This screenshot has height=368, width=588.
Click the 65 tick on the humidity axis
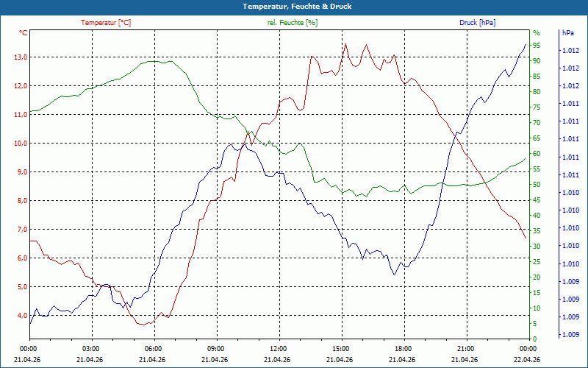[x=537, y=138]
